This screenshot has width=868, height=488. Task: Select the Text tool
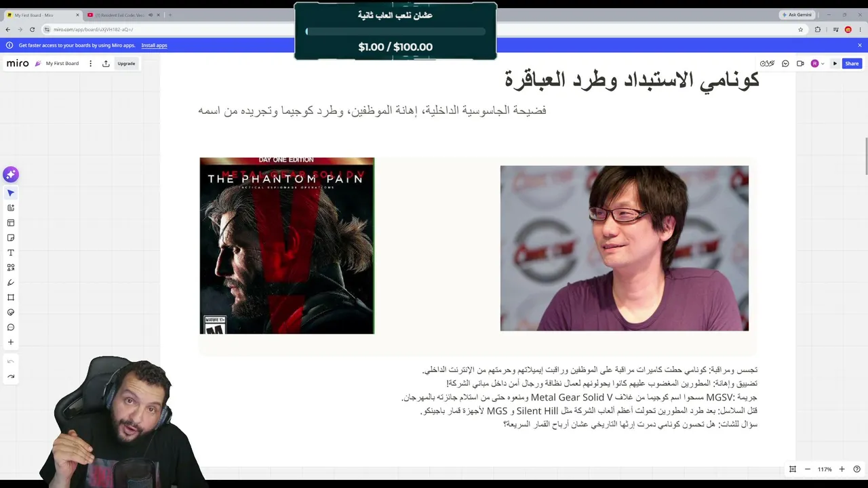(11, 253)
